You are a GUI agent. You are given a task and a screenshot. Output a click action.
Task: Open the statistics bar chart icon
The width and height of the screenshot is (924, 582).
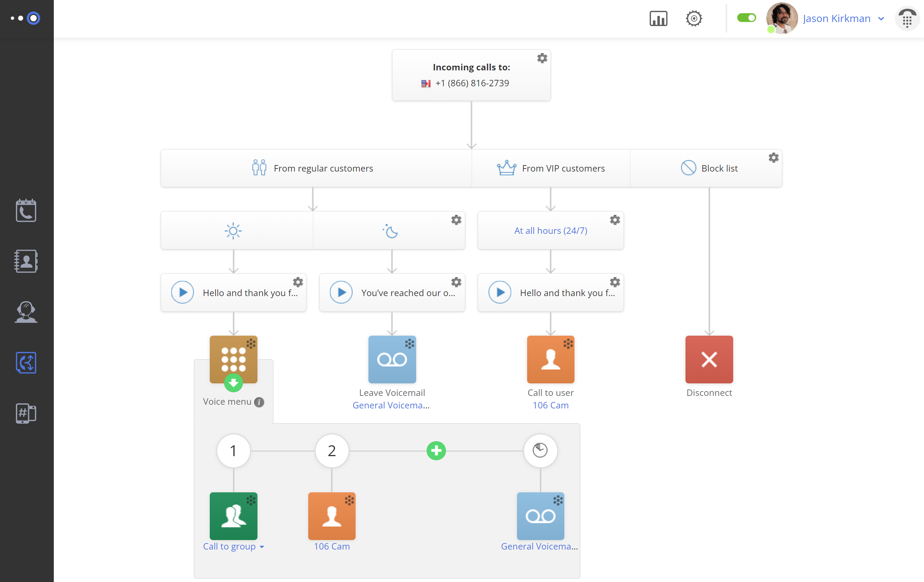(x=658, y=18)
